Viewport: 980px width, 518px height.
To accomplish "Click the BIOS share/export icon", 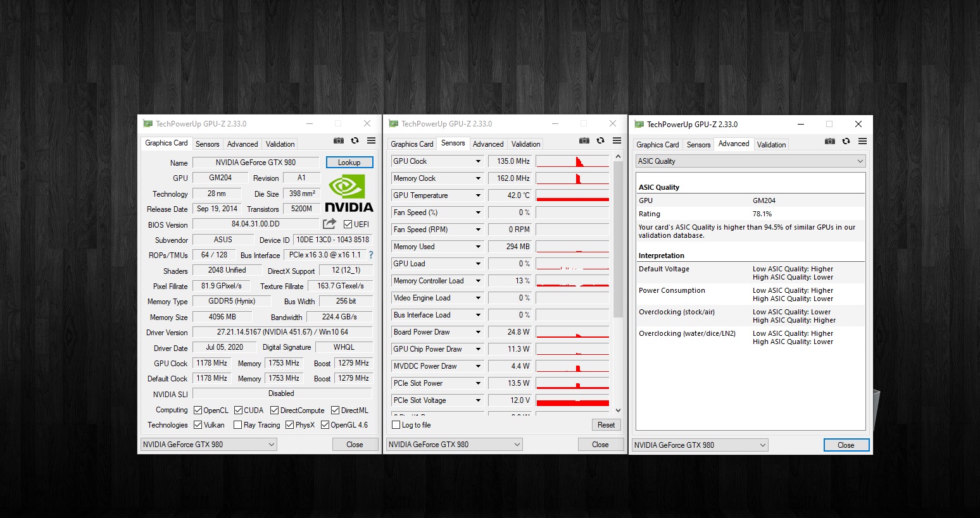I will click(329, 224).
